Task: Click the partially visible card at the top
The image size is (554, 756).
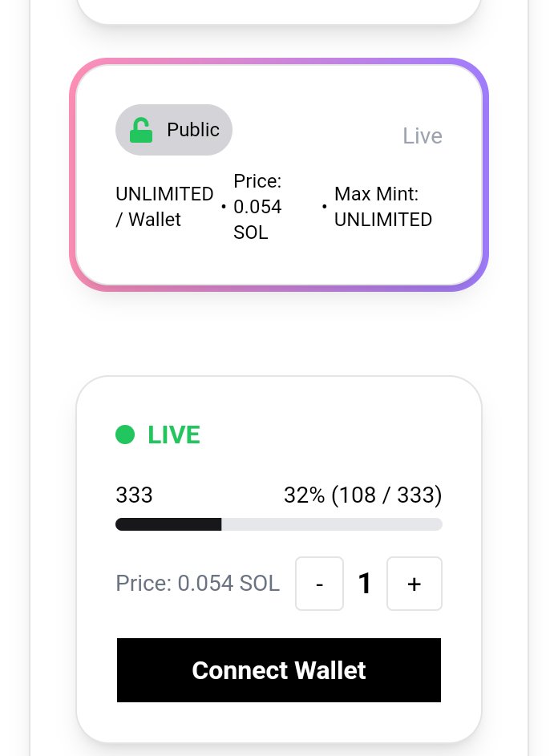Action: click(x=279, y=10)
